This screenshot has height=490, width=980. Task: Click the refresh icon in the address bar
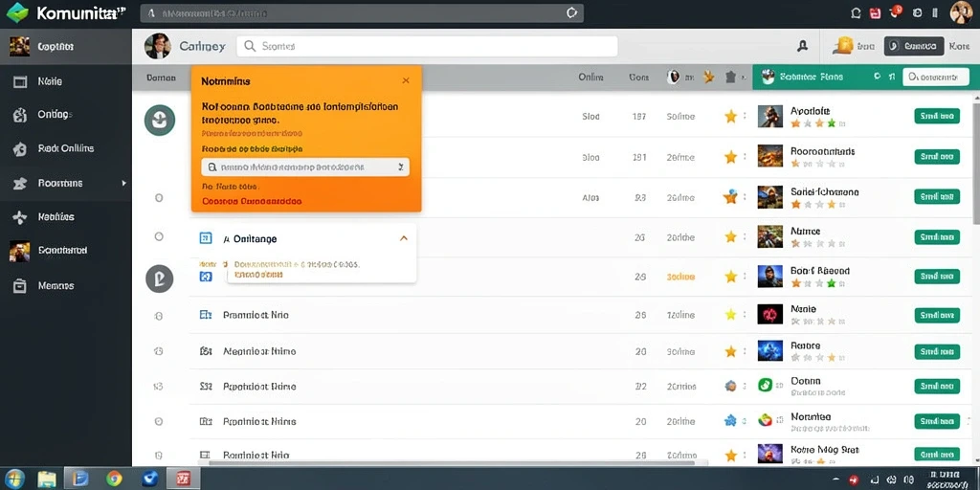click(570, 13)
